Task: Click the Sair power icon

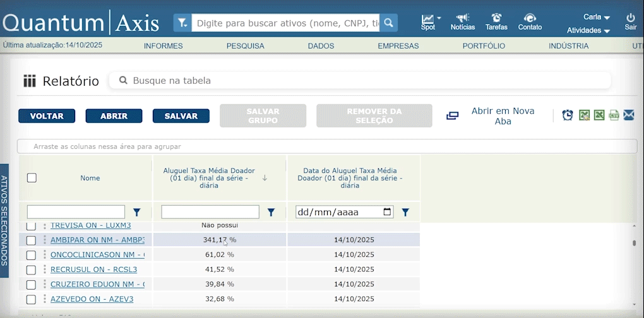Action: 630,18
